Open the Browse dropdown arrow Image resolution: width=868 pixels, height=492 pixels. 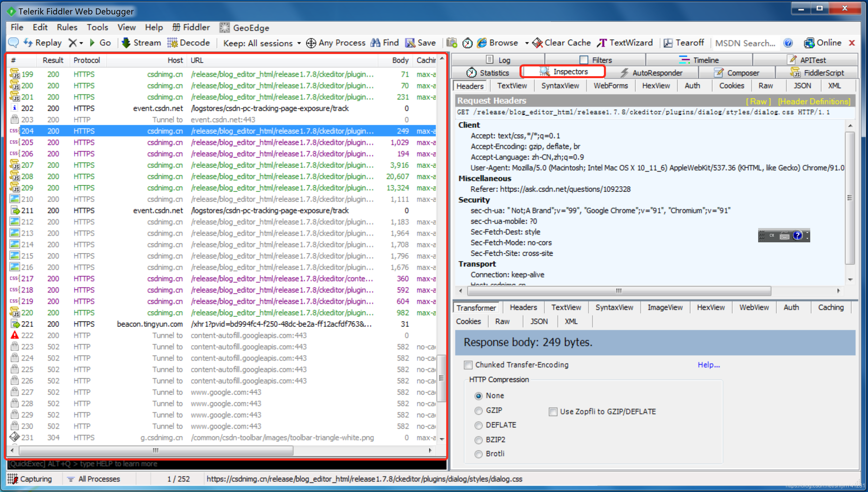(526, 43)
